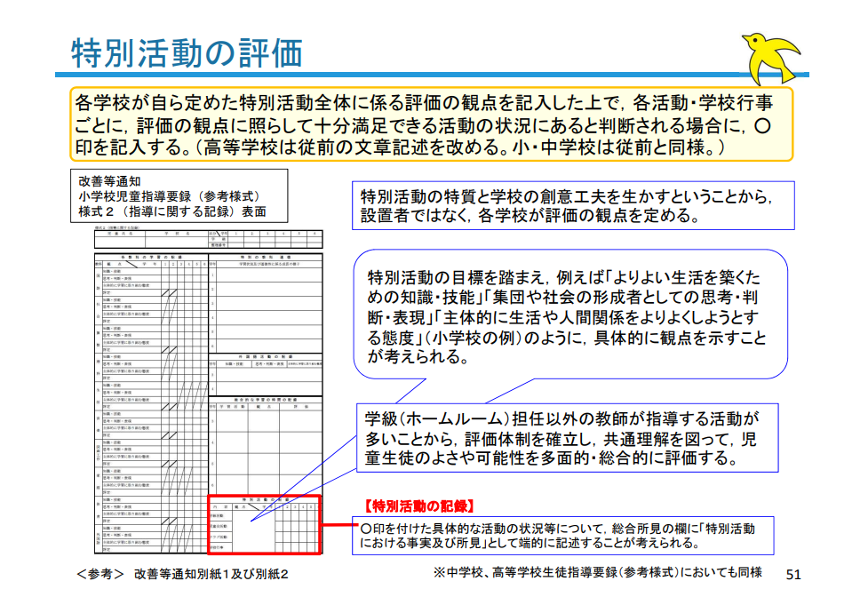
Task: Click the line における事実及び所見」として端的に
Action: [530, 543]
